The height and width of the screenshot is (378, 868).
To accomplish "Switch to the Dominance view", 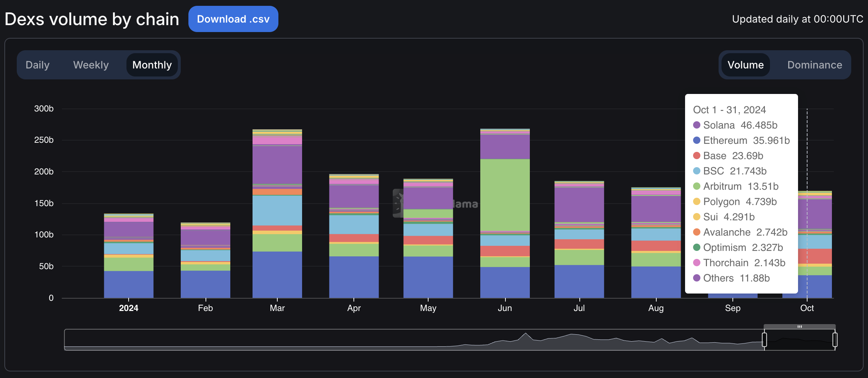I will coord(815,65).
